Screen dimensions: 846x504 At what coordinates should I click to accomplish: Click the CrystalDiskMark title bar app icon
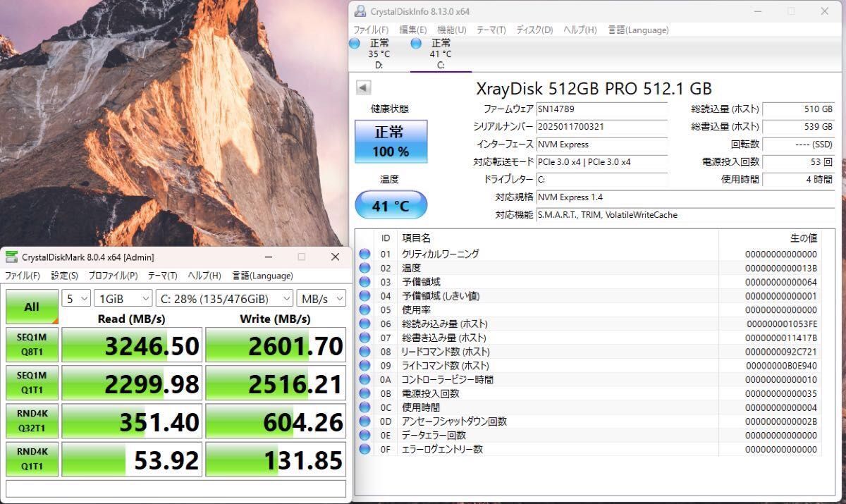(11, 257)
